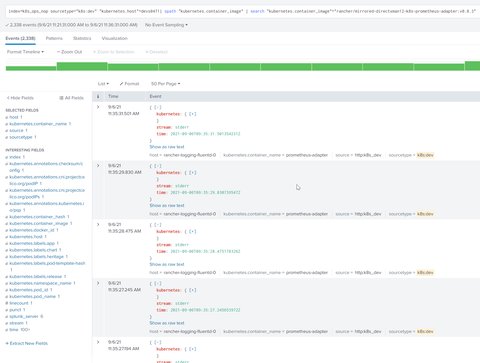
Task: Click the info column header icon
Action: [98, 96]
